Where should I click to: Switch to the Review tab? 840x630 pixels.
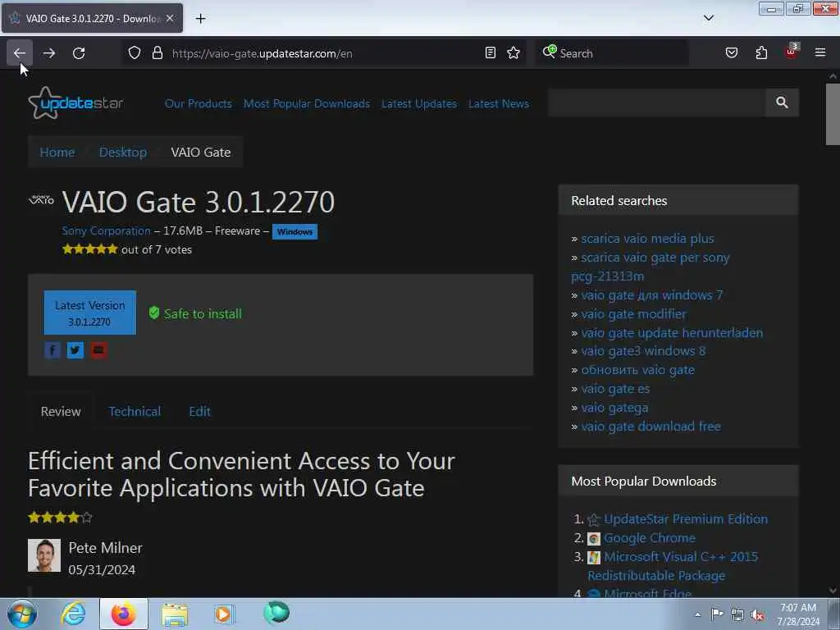coord(61,412)
